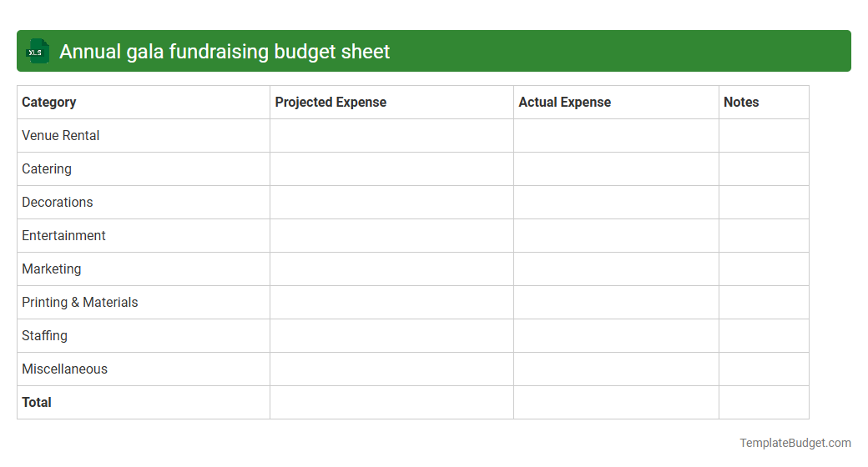Click Notes cell for Printing & Materials
The height and width of the screenshot is (467, 868).
(x=764, y=302)
